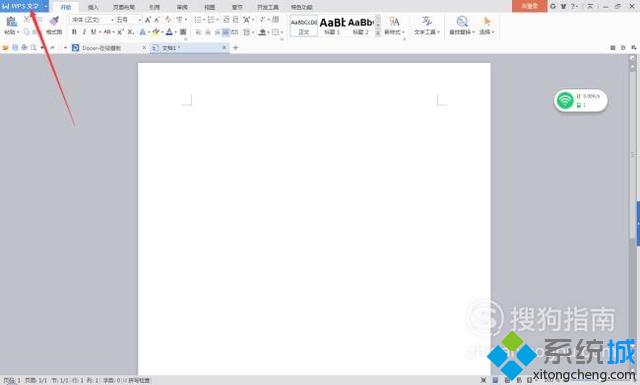Click the save icon in quick access toolbar
The image size is (640, 385).
(15, 48)
